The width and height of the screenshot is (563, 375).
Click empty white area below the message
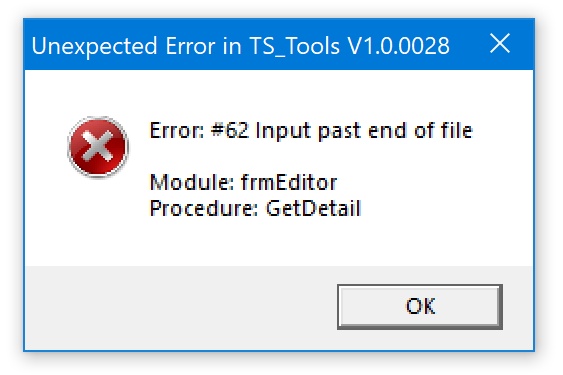[278, 242]
